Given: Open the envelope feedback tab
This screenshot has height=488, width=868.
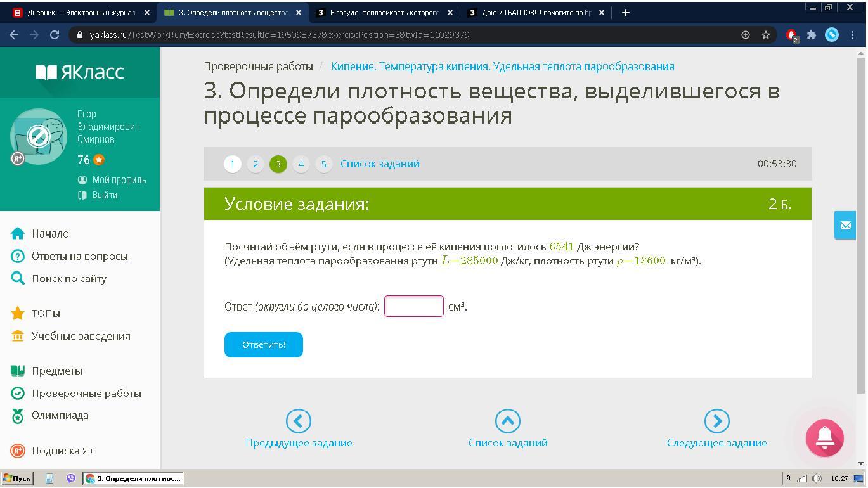Looking at the screenshot, I should (845, 225).
